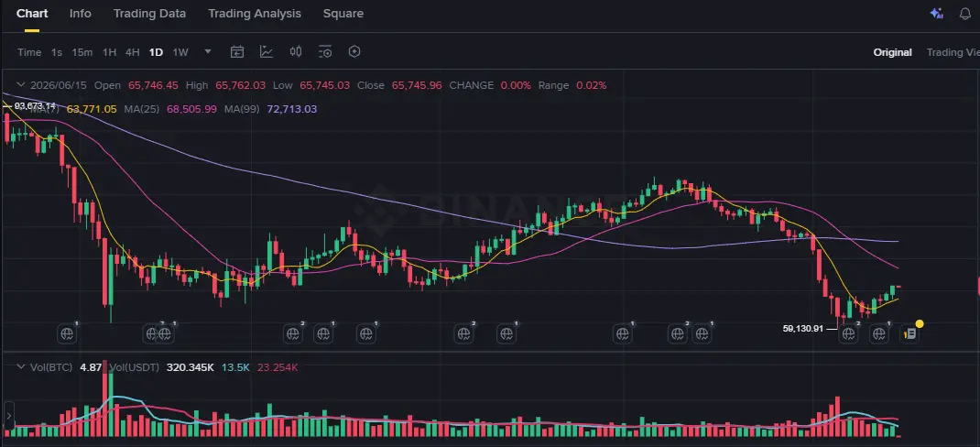
Task: Select the 15m interval
Action: pyautogui.click(x=82, y=52)
